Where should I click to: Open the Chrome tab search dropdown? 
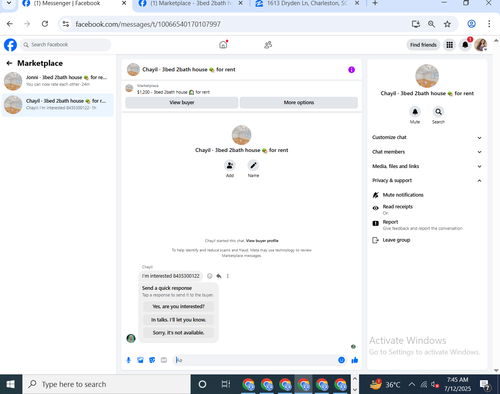9,3
